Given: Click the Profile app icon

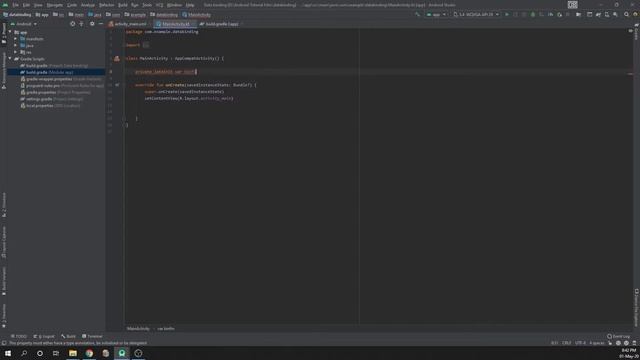Looking at the screenshot, I should (x=551, y=15).
